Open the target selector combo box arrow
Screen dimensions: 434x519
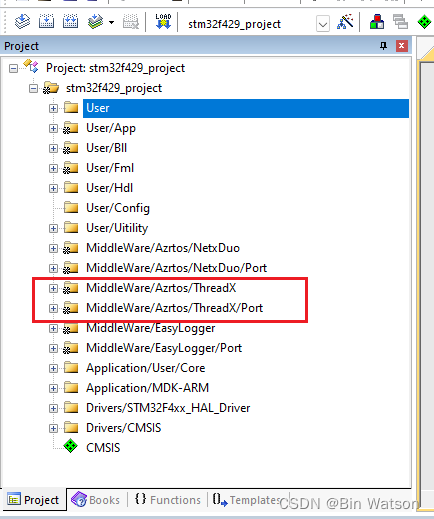pyautogui.click(x=323, y=24)
